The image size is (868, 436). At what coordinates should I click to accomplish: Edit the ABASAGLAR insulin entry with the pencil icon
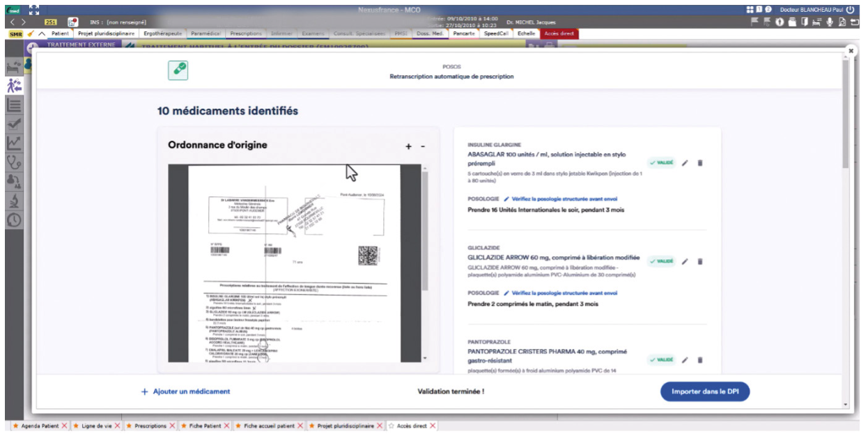[x=684, y=163]
